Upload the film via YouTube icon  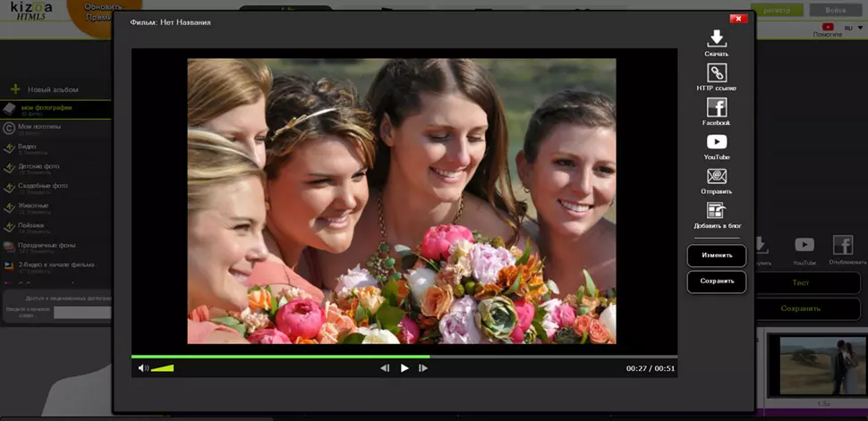tap(716, 142)
